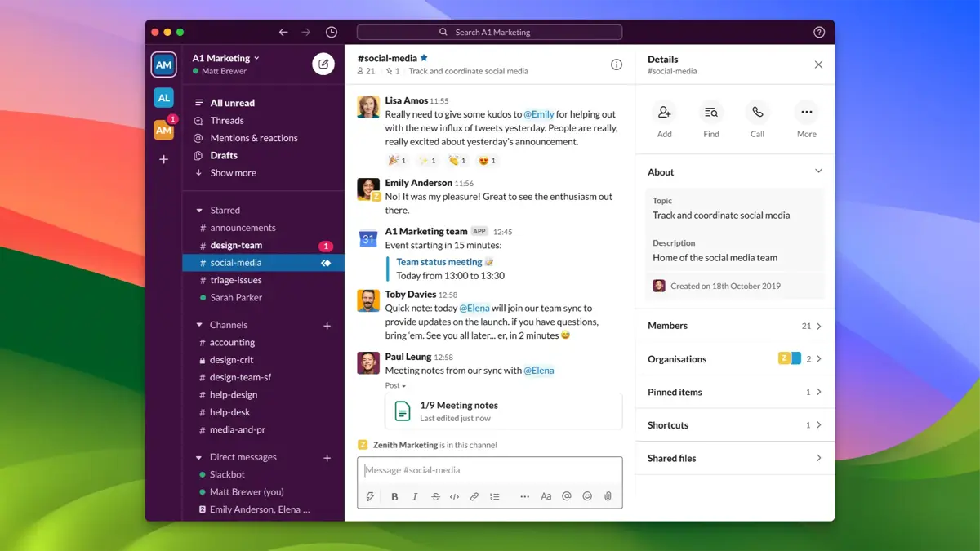Insert a code block using the composer icon

[455, 496]
